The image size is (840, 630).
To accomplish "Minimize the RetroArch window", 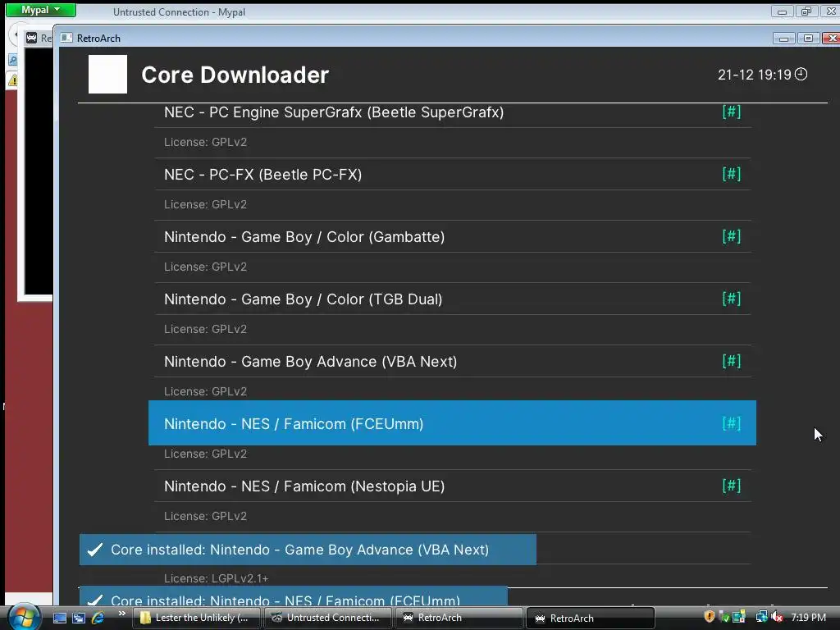I will coord(783,38).
